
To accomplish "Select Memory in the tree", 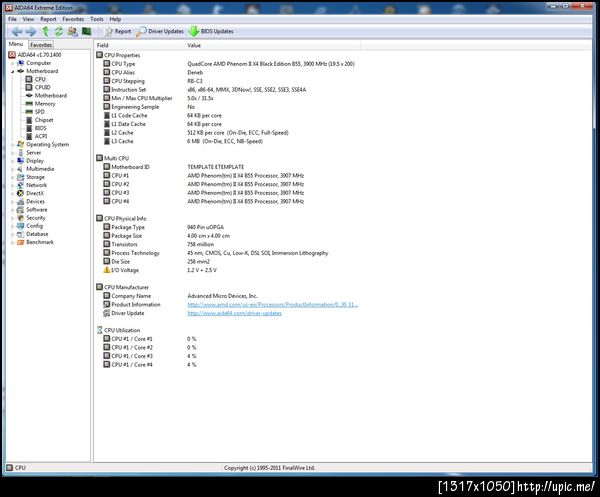I will coord(40,104).
